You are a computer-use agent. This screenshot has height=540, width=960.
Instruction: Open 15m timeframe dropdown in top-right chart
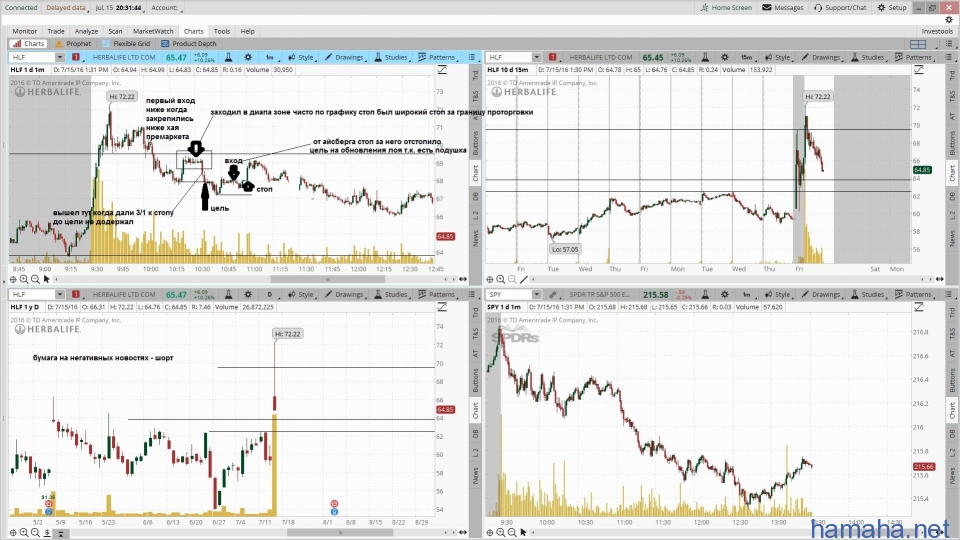[x=748, y=57]
